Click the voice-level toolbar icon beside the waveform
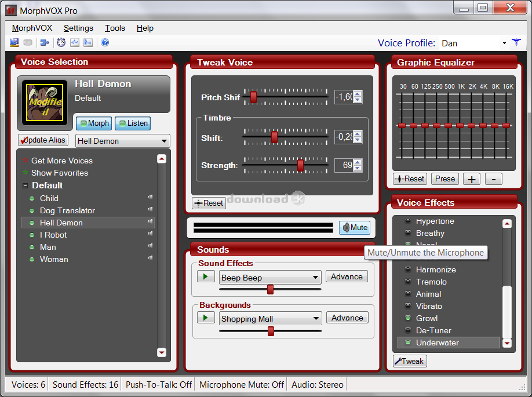Viewport: 532px width, 397px height. pyautogui.click(x=88, y=42)
